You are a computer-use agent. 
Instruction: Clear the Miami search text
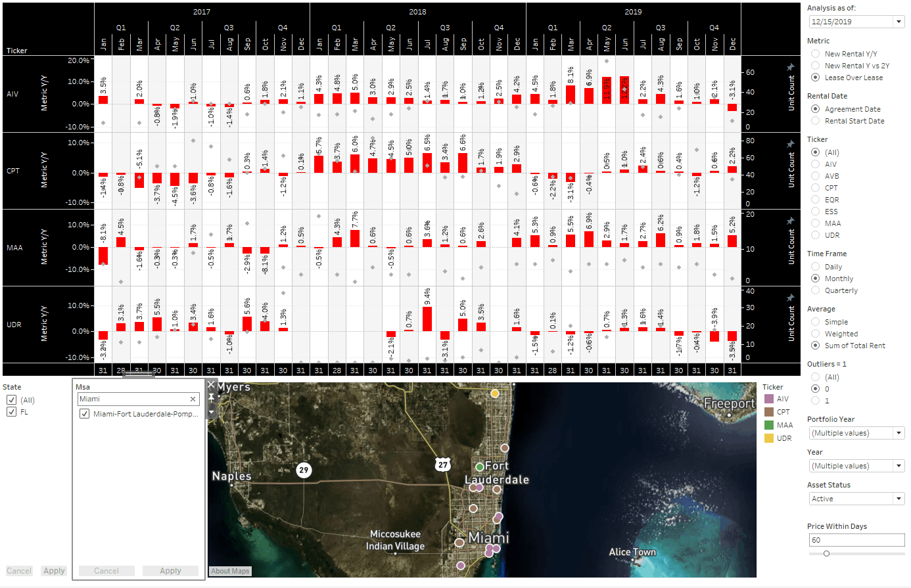click(x=193, y=399)
